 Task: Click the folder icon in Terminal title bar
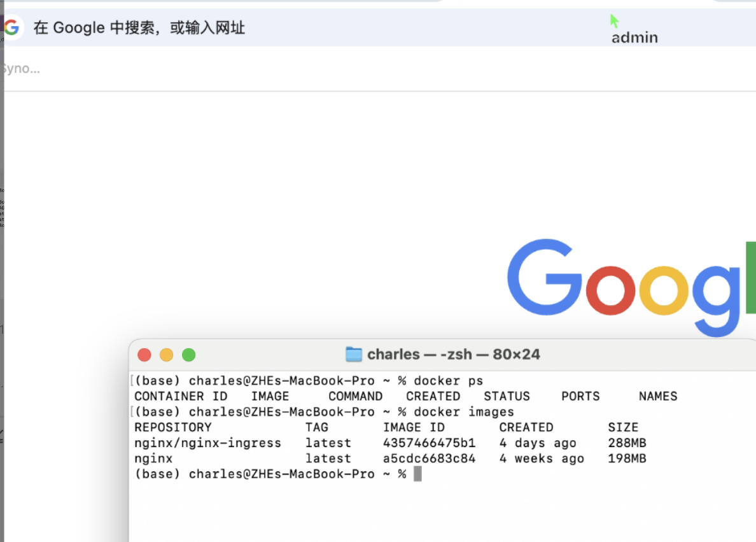pos(354,355)
